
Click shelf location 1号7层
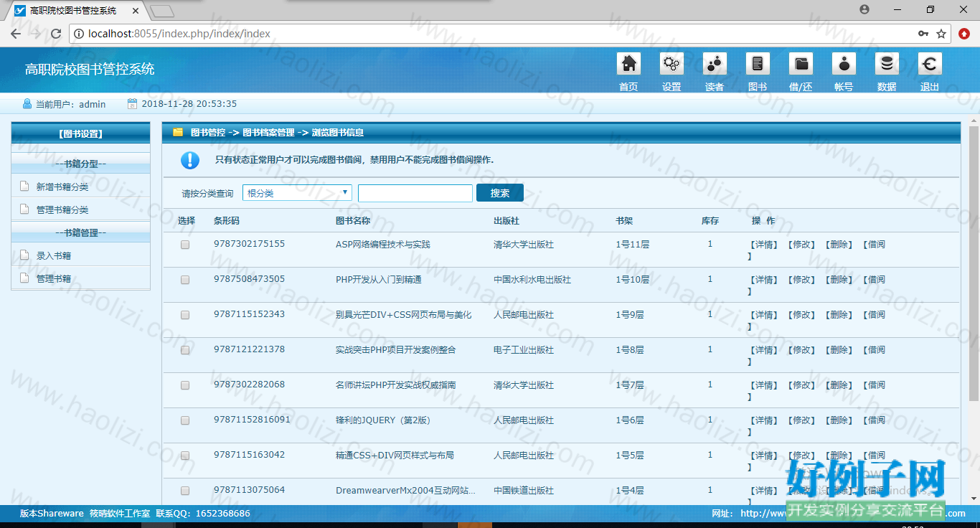630,385
